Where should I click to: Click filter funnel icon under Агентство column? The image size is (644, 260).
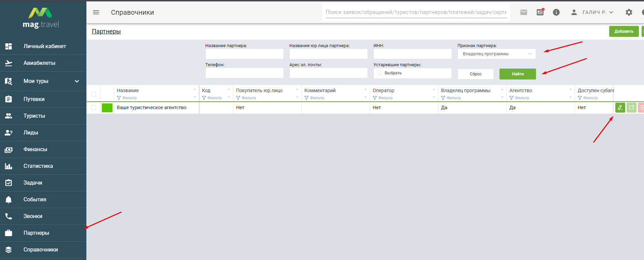point(511,98)
